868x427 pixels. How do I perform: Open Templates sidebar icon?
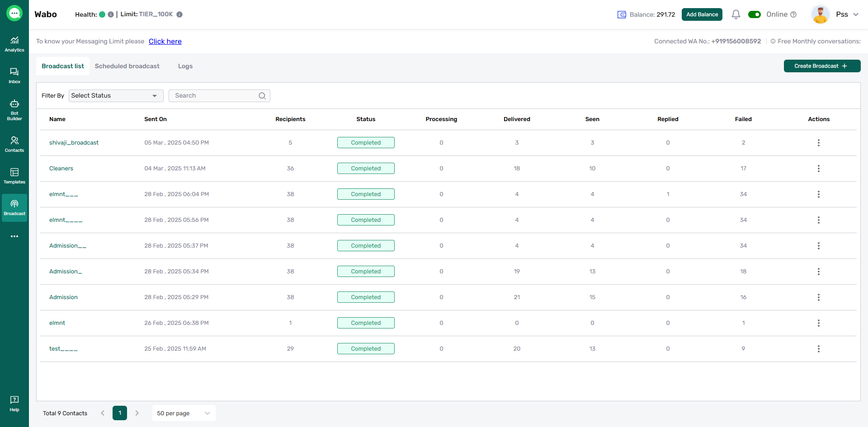click(x=14, y=176)
